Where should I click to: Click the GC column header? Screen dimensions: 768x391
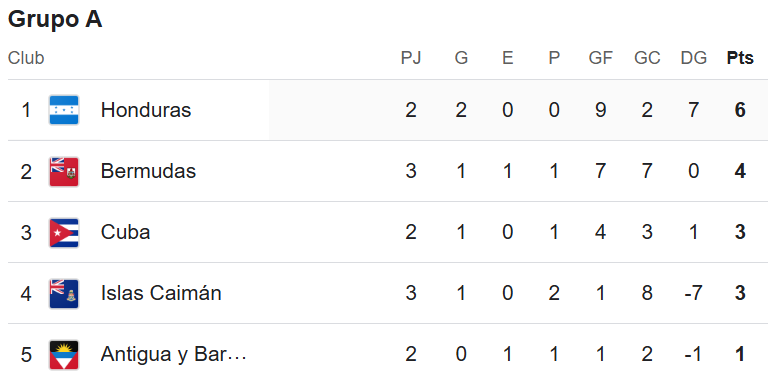[x=647, y=58]
